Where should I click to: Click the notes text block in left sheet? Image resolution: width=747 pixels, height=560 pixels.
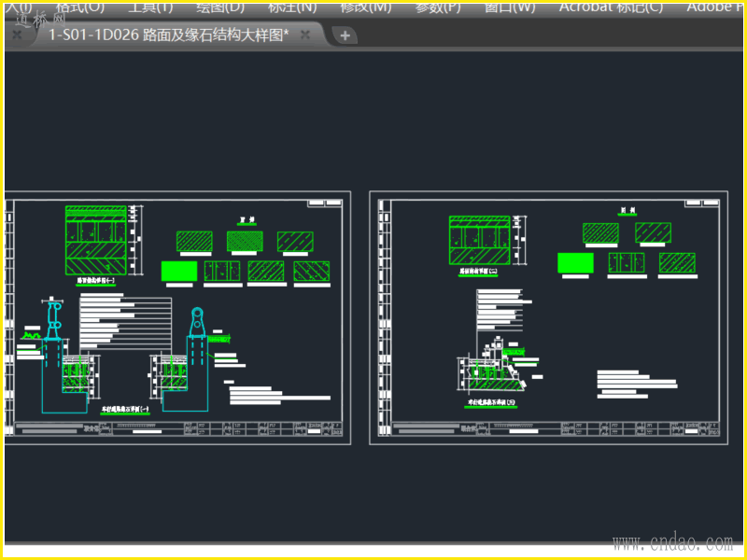[279, 395]
